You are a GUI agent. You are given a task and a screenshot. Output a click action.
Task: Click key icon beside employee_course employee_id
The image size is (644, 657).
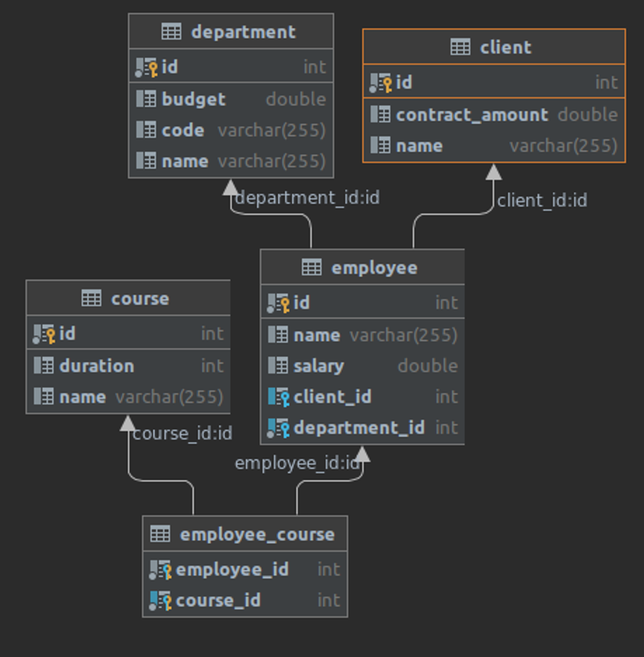(160, 570)
